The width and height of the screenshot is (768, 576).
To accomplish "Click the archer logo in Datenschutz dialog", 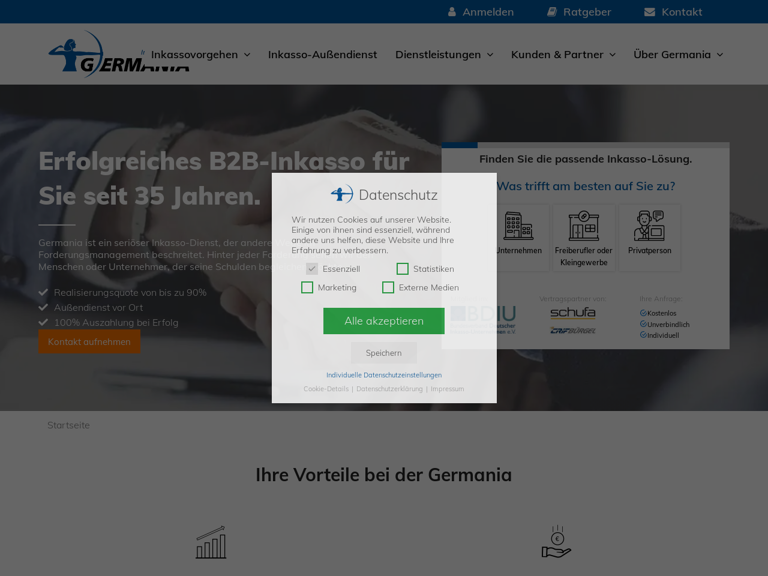I will coord(342,194).
